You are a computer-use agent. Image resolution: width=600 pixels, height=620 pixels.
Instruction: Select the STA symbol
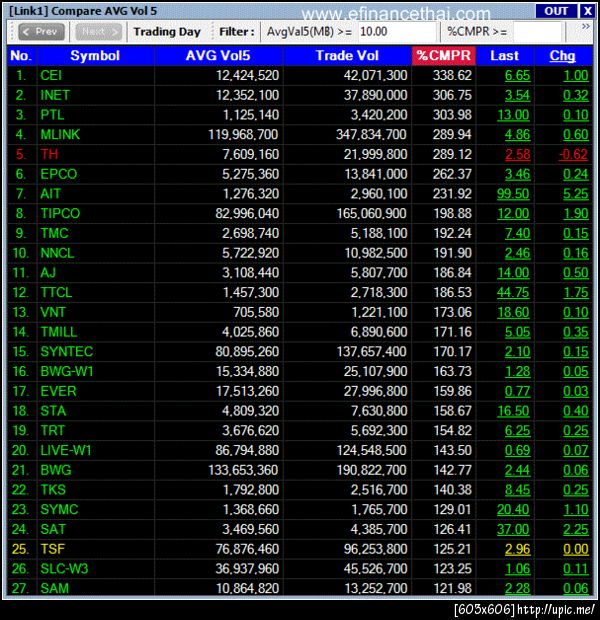tap(53, 411)
